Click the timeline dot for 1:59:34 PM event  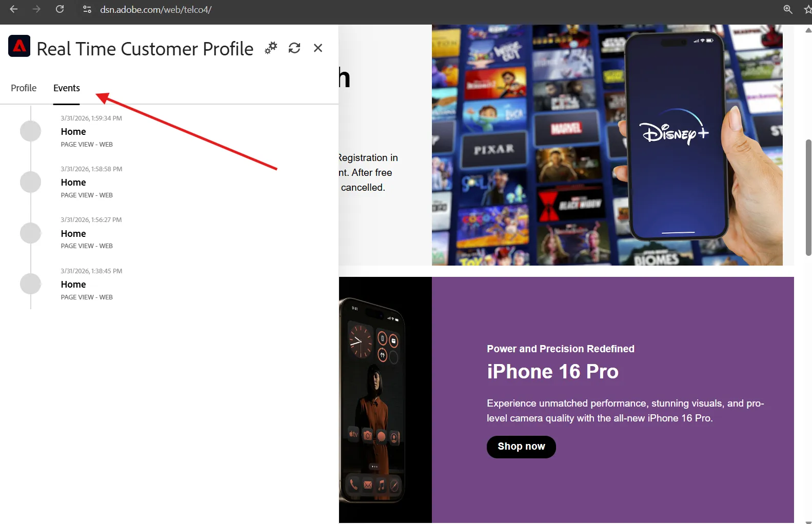click(31, 131)
